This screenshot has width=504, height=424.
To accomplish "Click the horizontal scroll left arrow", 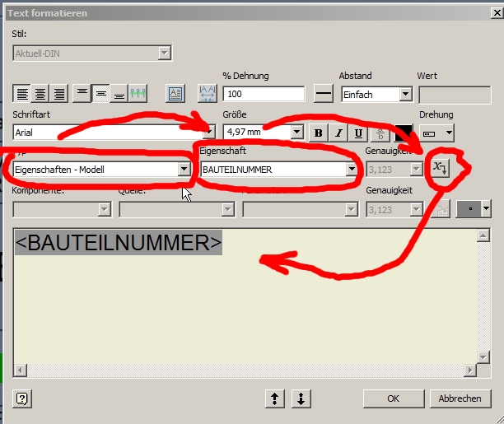I will coord(21,370).
